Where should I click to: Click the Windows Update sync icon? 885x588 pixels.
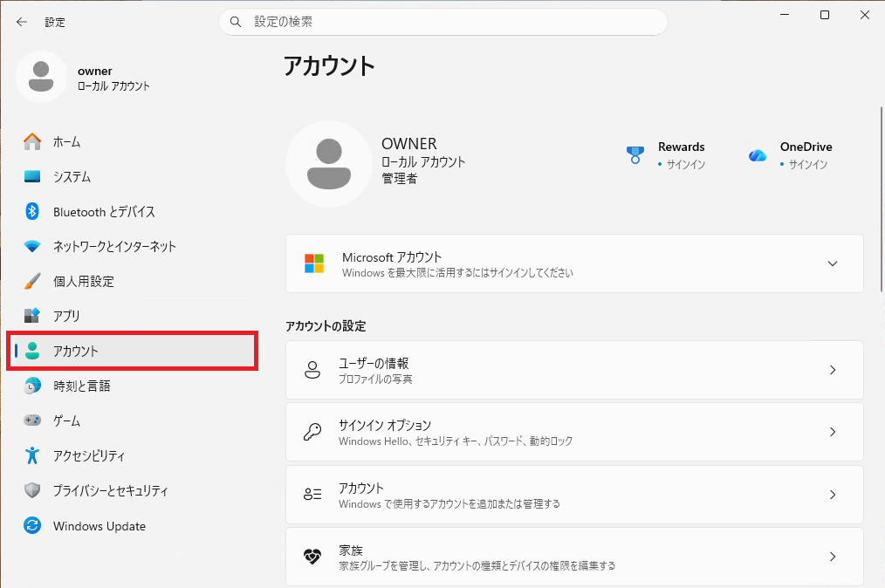point(32,525)
